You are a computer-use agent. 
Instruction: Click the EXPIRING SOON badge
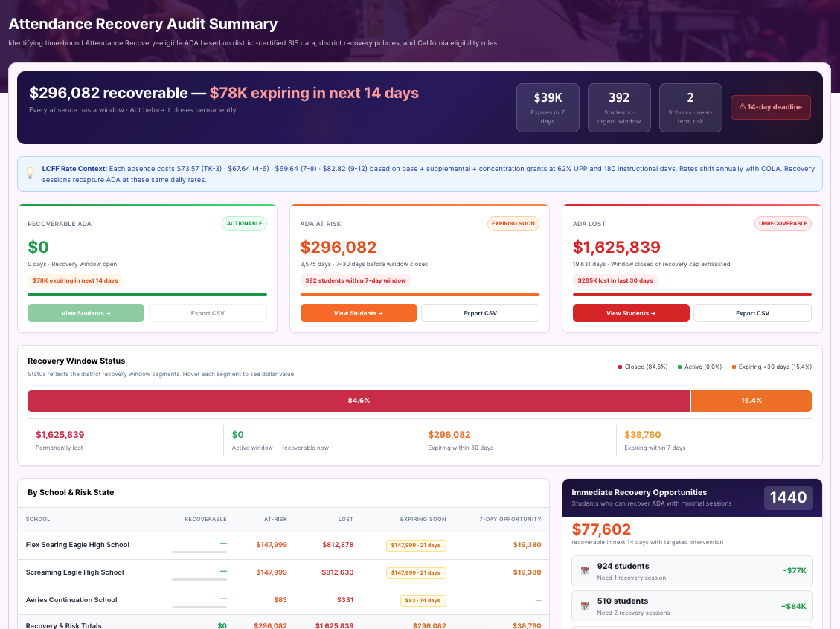coord(513,224)
